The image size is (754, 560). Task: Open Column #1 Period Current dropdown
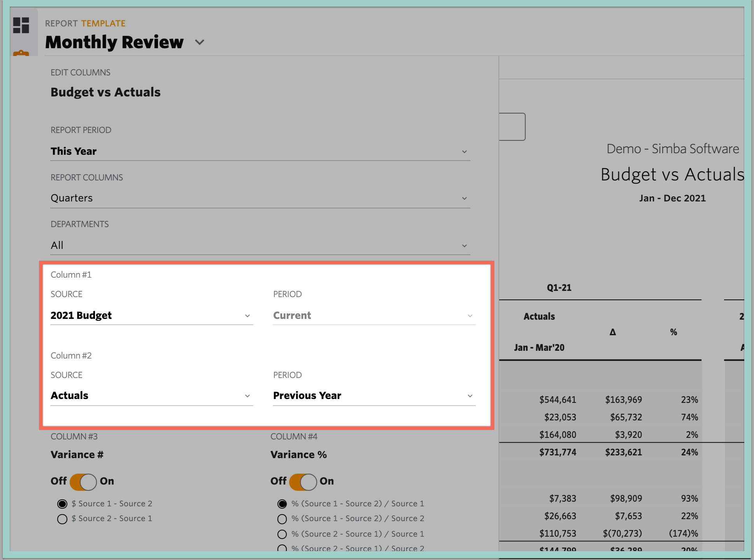click(x=374, y=315)
